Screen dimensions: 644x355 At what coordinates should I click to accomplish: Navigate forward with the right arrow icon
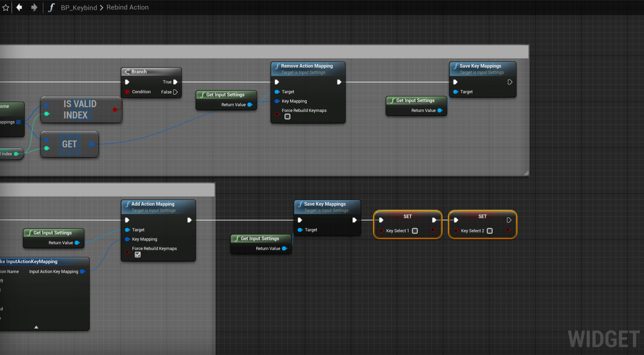[x=34, y=7]
